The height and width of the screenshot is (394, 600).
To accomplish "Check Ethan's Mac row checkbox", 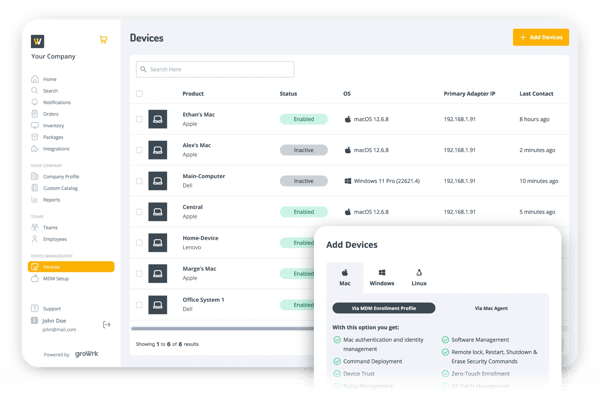I will 139,119.
